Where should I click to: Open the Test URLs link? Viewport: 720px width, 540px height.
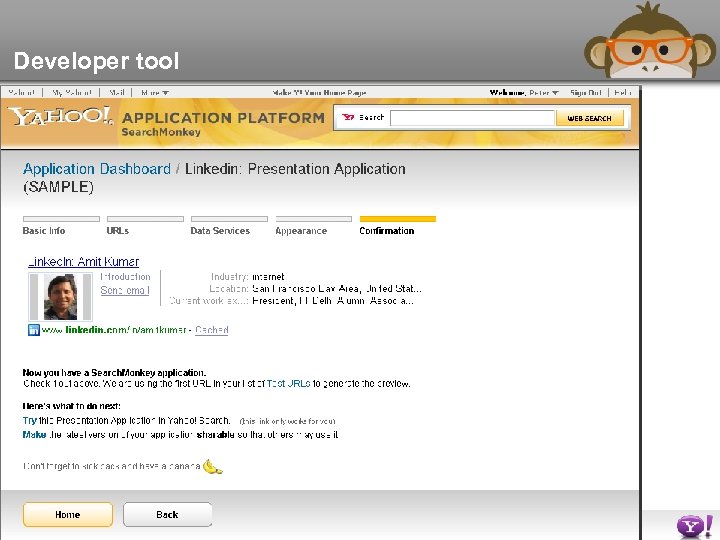click(288, 383)
